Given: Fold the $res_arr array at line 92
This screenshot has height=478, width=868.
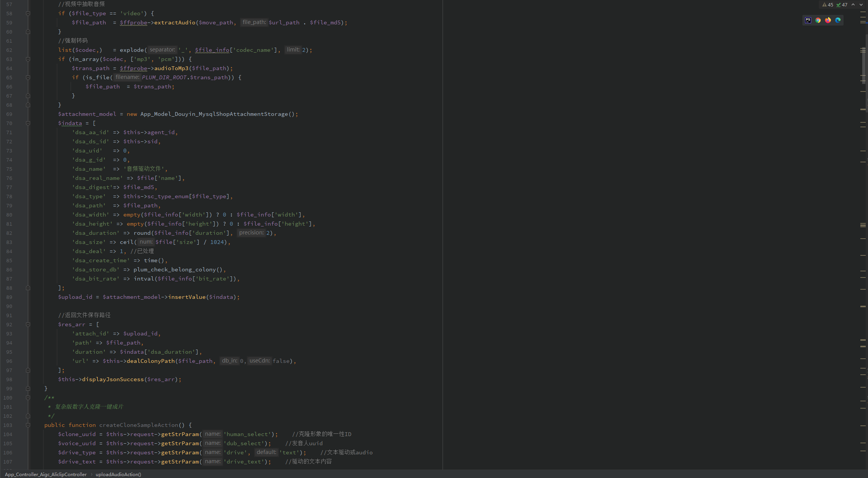Looking at the screenshot, I should click(x=28, y=324).
